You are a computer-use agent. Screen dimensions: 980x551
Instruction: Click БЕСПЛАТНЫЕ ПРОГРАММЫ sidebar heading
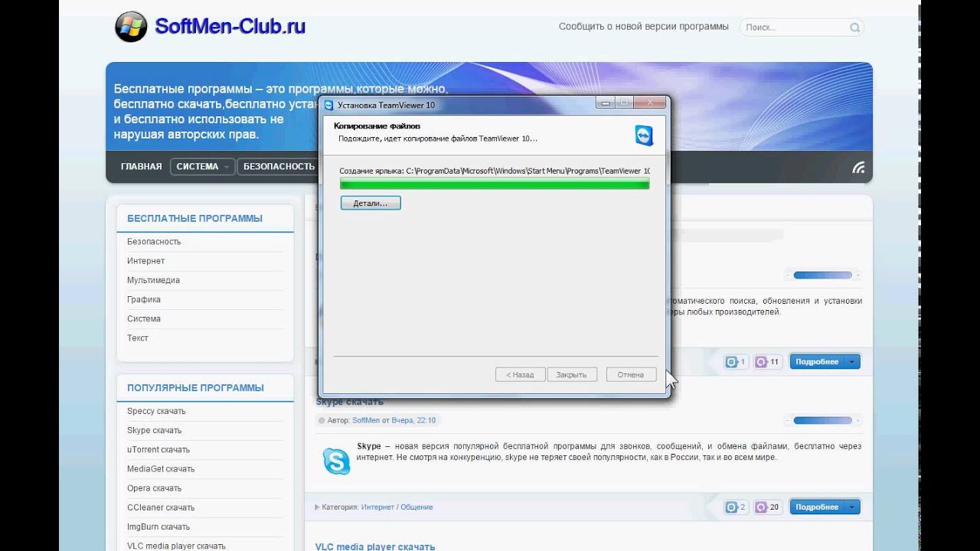[x=194, y=218]
